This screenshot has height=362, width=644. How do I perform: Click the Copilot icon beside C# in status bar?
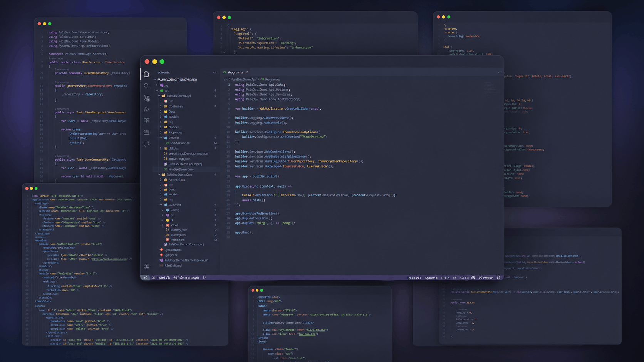pyautogui.click(x=473, y=278)
